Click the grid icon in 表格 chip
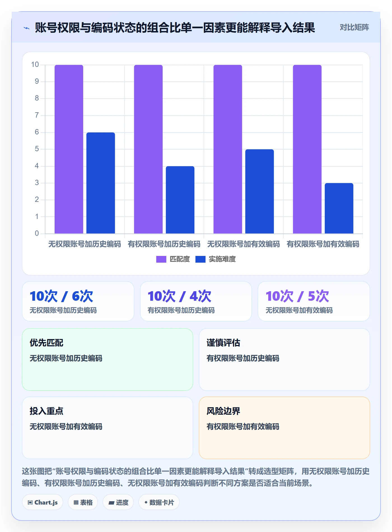This screenshot has width=392, height=532. click(x=76, y=503)
